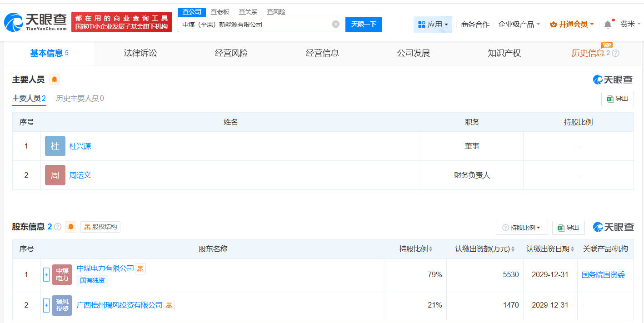Expand 中煤电力有限公司 shareholder row
Screen dimensions: 644x323
[x=46, y=274]
